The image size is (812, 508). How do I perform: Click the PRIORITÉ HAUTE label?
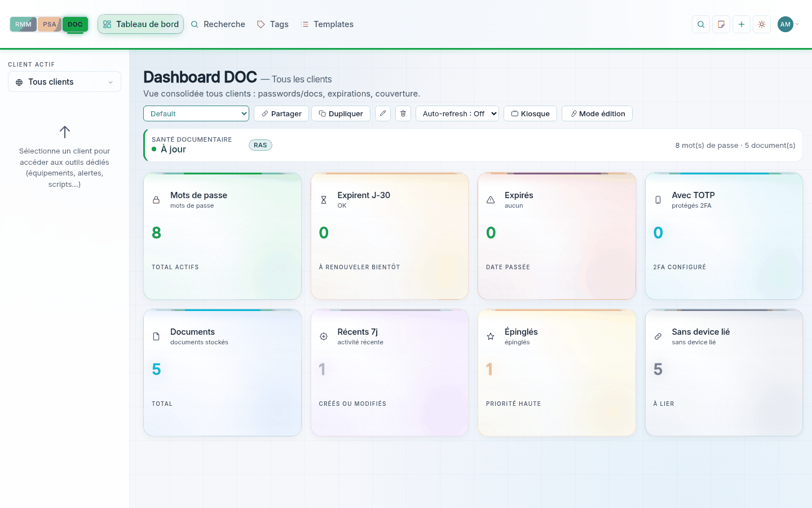pos(514,404)
